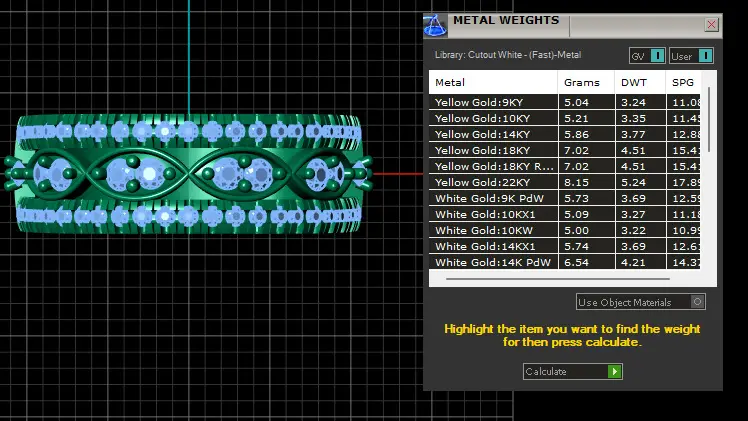Screen dimensions: 748x421
Task: Click the vertical scrollbar of metals table
Action: (x=709, y=119)
